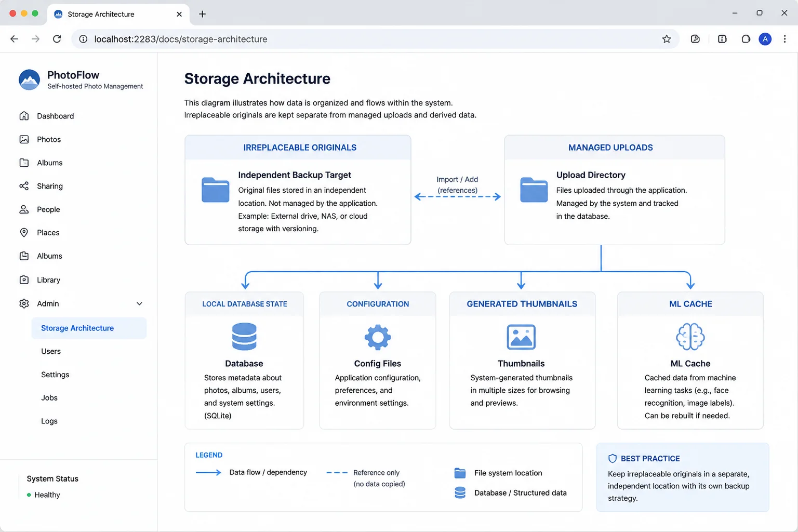The width and height of the screenshot is (798, 532).
Task: Click the site information icon in address bar
Action: point(83,39)
